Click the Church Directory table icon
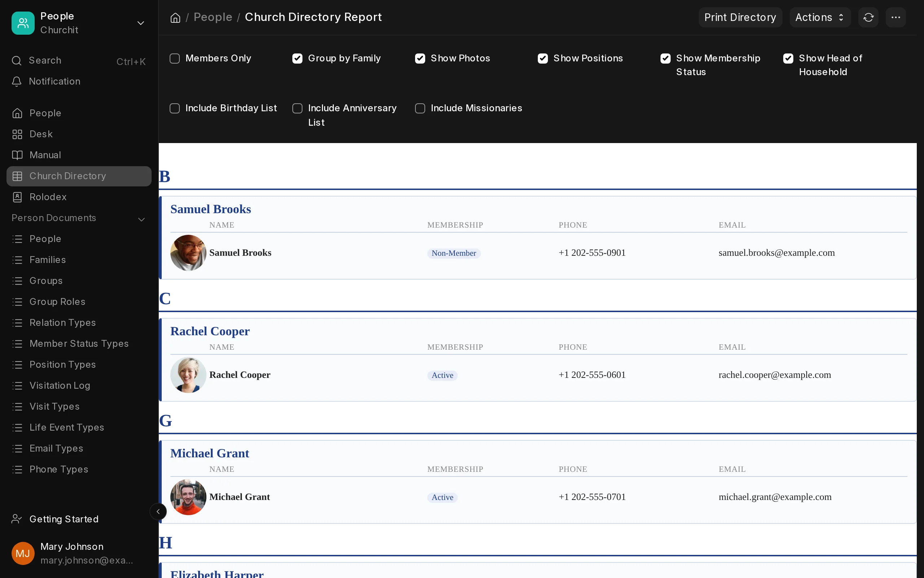Viewport: 924px width, 578px height. [17, 176]
